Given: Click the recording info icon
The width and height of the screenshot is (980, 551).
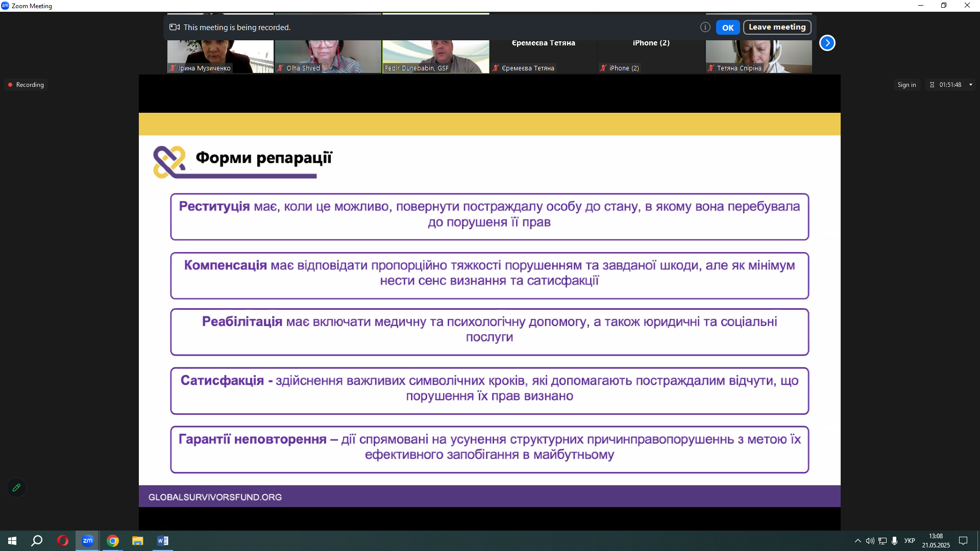Looking at the screenshot, I should [x=705, y=28].
